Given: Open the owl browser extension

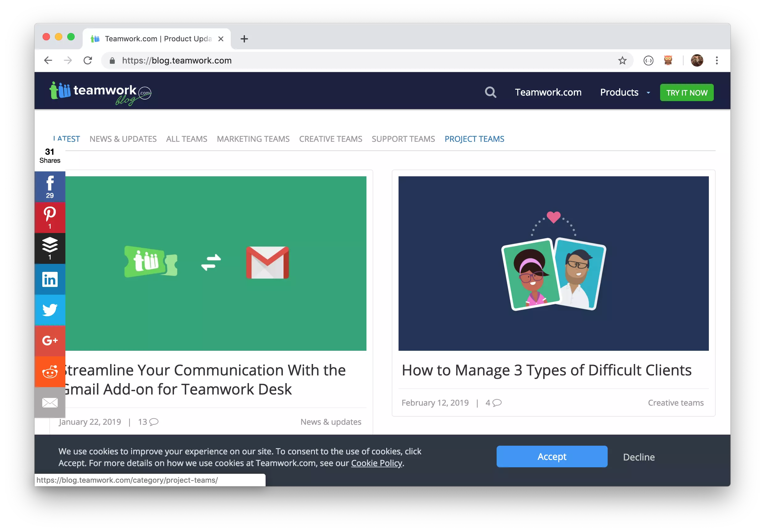Looking at the screenshot, I should tap(668, 60).
